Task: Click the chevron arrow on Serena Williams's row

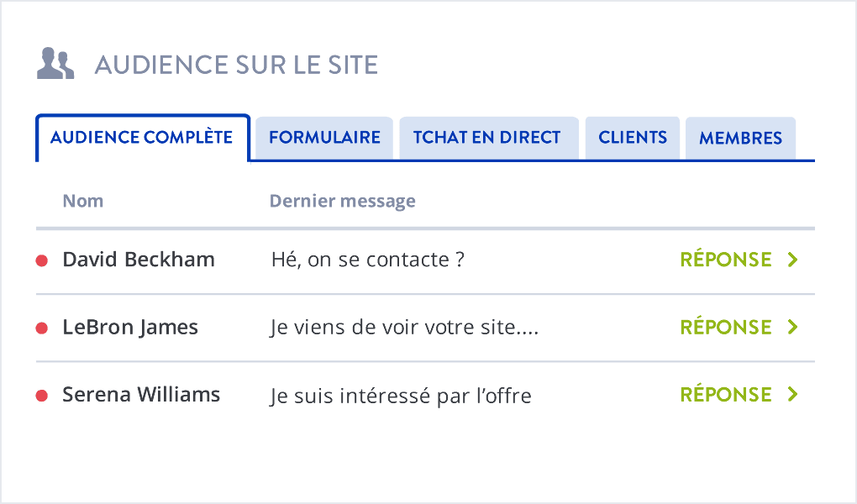Action: coord(791,395)
